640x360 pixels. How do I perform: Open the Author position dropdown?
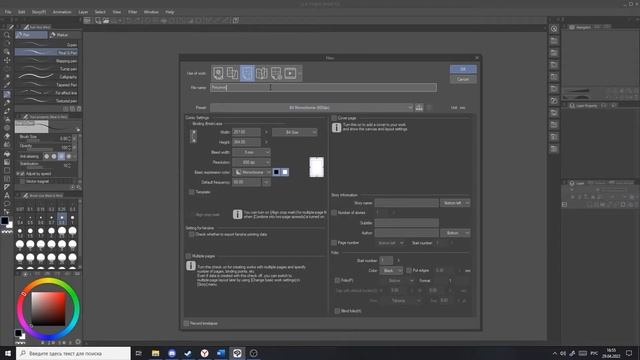(x=455, y=233)
